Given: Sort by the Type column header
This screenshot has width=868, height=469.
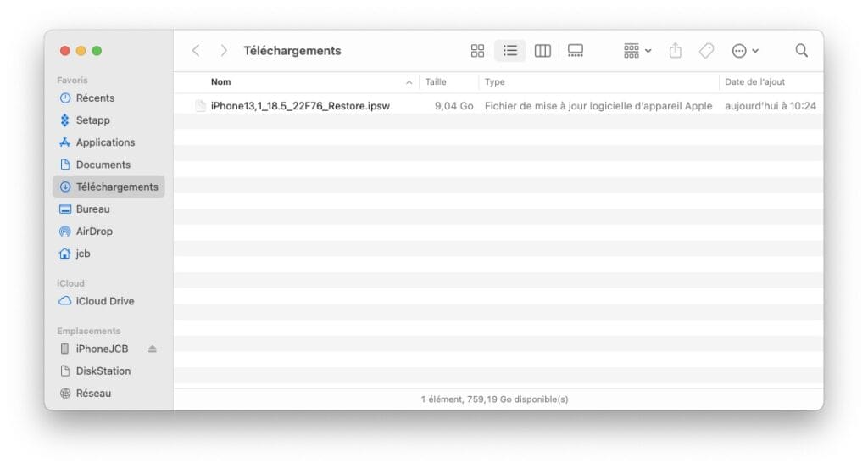Looking at the screenshot, I should [495, 82].
